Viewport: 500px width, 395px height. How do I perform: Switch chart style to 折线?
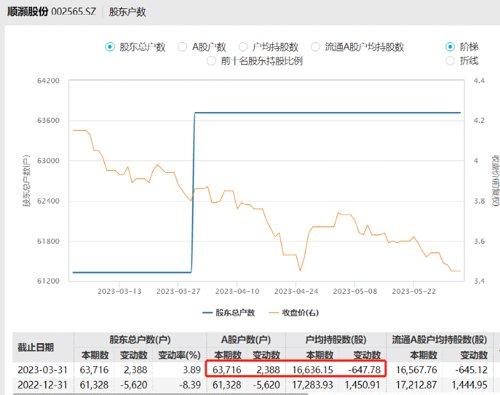[x=462, y=61]
